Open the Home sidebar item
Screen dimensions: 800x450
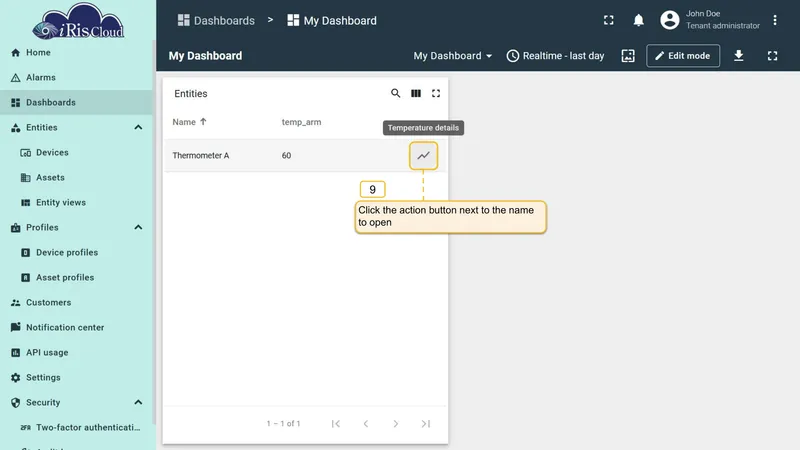pyautogui.click(x=77, y=53)
